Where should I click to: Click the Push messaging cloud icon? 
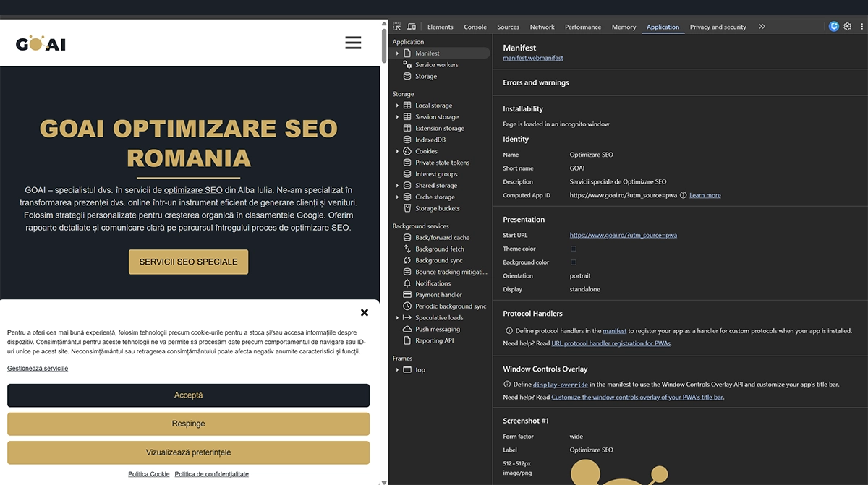tap(407, 329)
